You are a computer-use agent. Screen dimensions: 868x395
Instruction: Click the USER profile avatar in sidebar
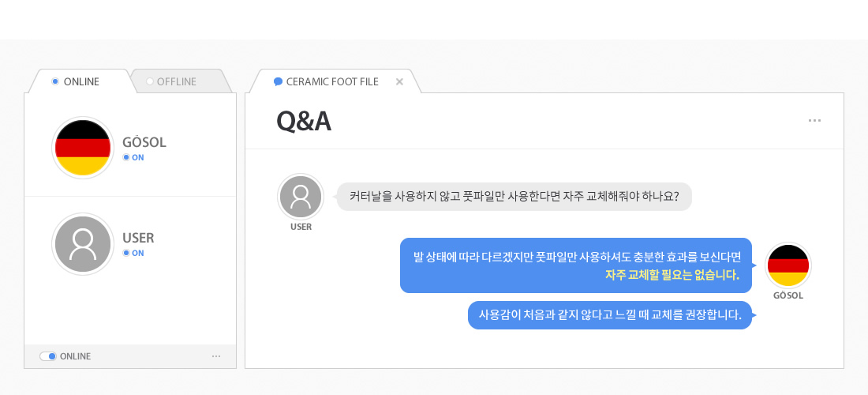click(82, 243)
